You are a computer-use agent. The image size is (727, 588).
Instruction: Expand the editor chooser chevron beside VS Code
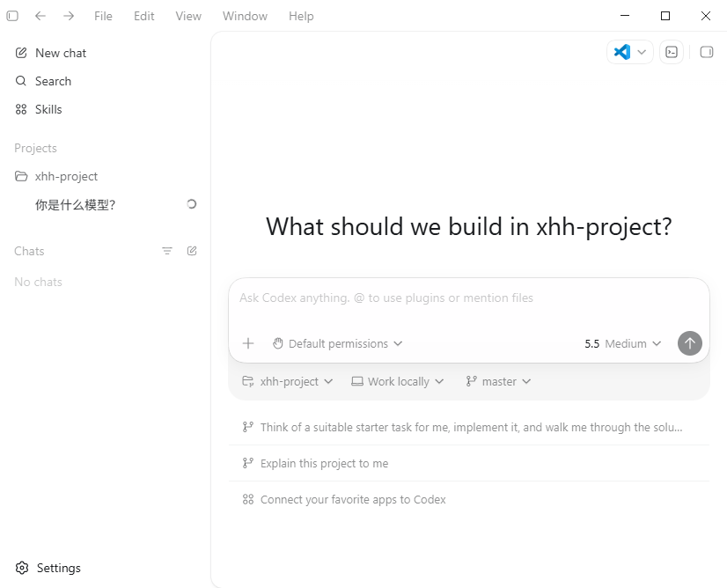point(642,52)
